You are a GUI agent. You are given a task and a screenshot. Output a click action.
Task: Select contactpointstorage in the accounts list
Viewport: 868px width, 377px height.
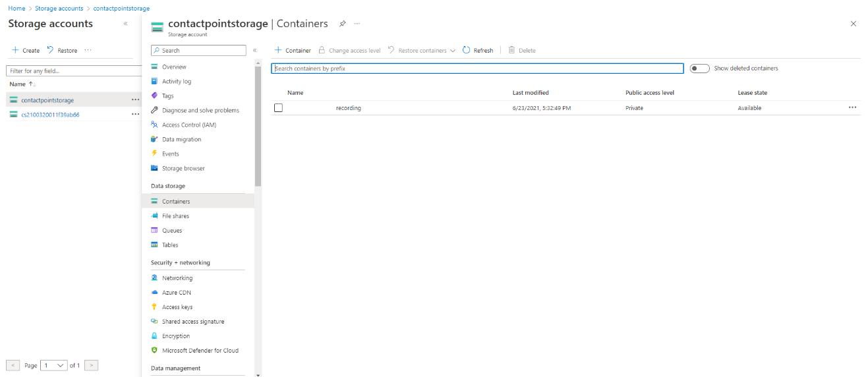pos(47,100)
